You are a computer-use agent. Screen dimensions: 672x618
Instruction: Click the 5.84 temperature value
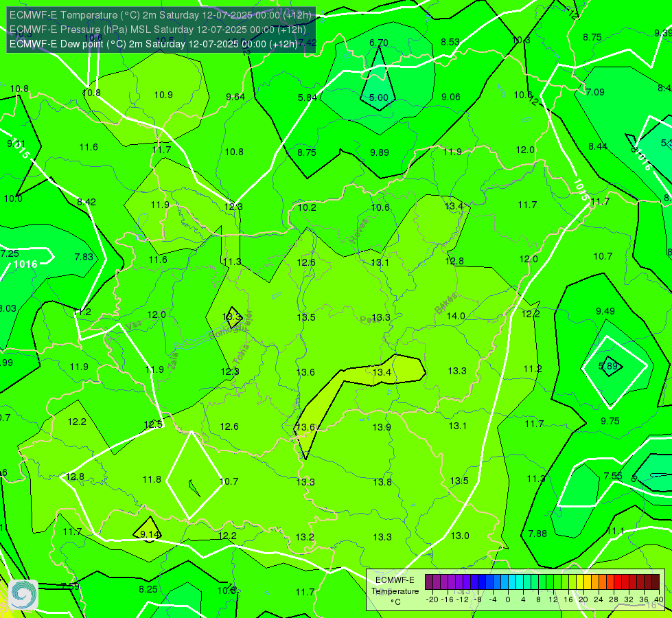308,98
